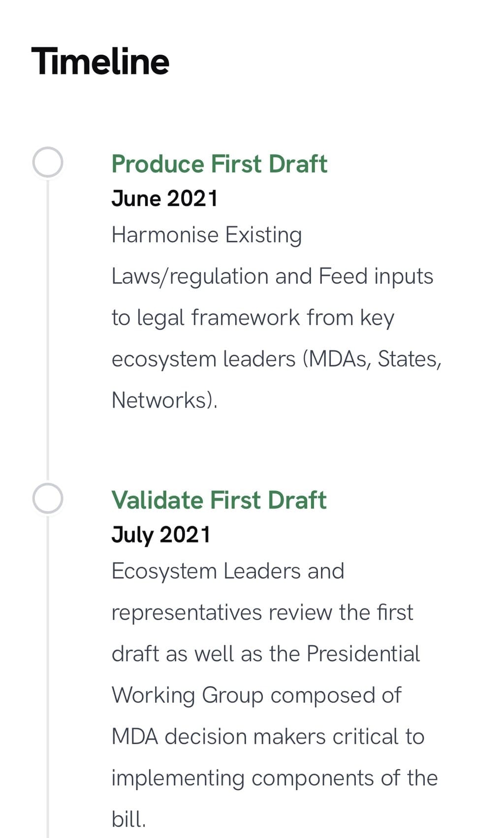Click the timeline line between the two circles
The image size is (504, 838).
click(x=48, y=330)
